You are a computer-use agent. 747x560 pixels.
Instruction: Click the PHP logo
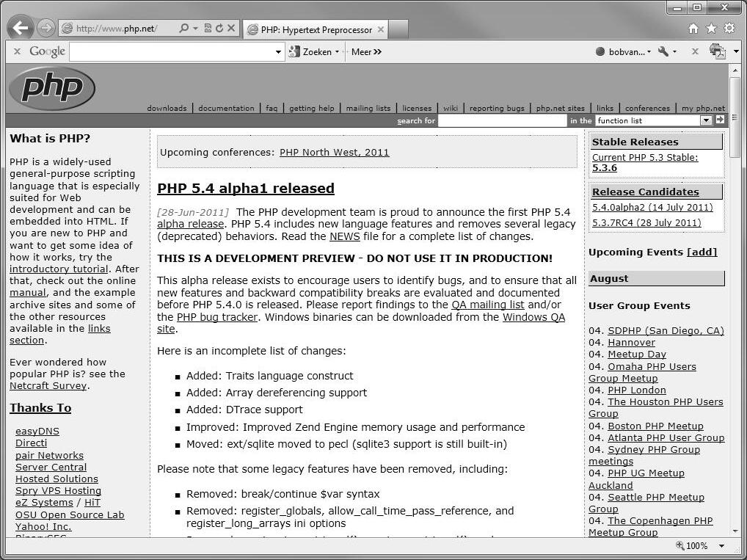coord(52,88)
